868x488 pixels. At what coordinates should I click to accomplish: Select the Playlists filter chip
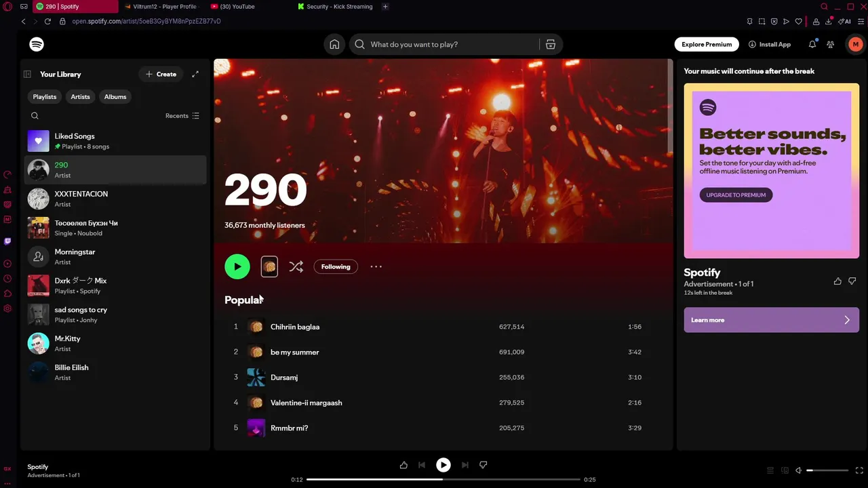click(45, 97)
